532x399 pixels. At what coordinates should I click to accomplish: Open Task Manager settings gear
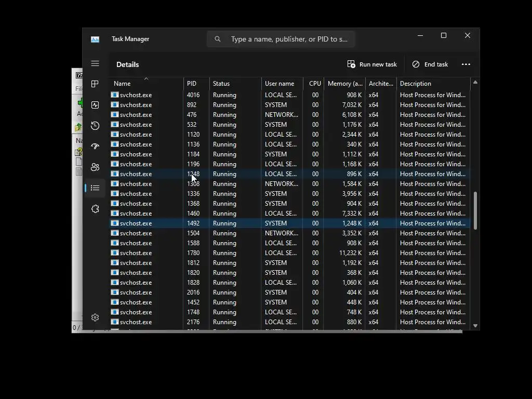[95, 317]
